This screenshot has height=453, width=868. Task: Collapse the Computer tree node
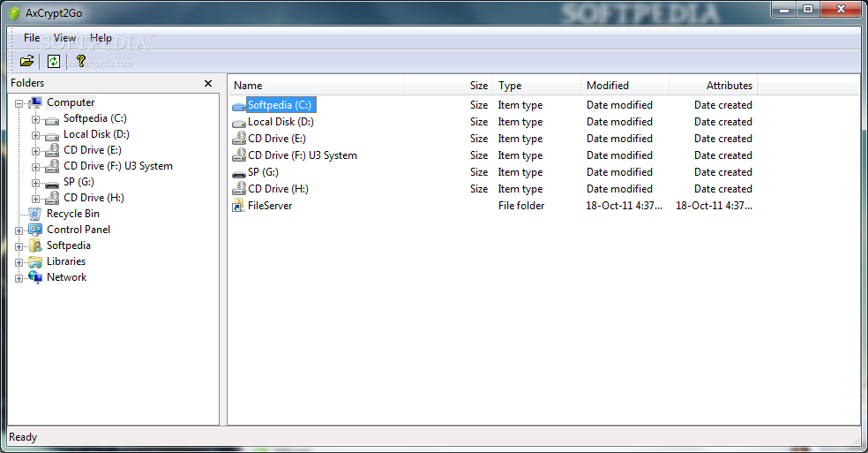(19, 103)
